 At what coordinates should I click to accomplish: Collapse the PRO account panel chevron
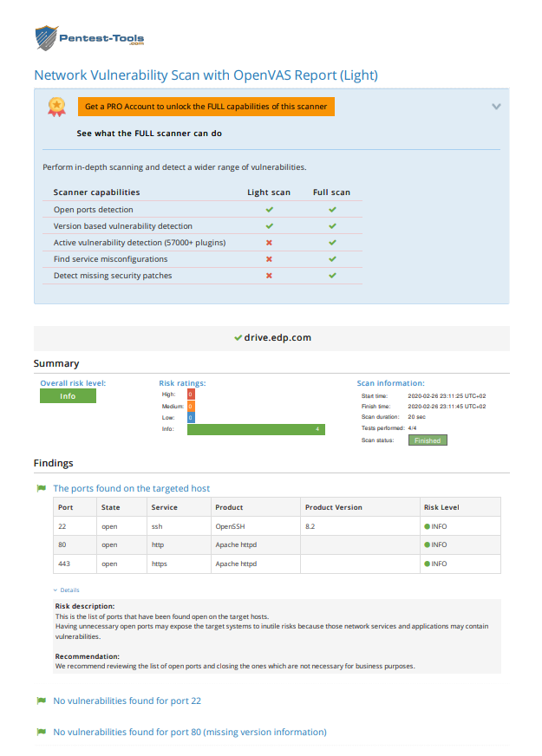[x=496, y=107]
